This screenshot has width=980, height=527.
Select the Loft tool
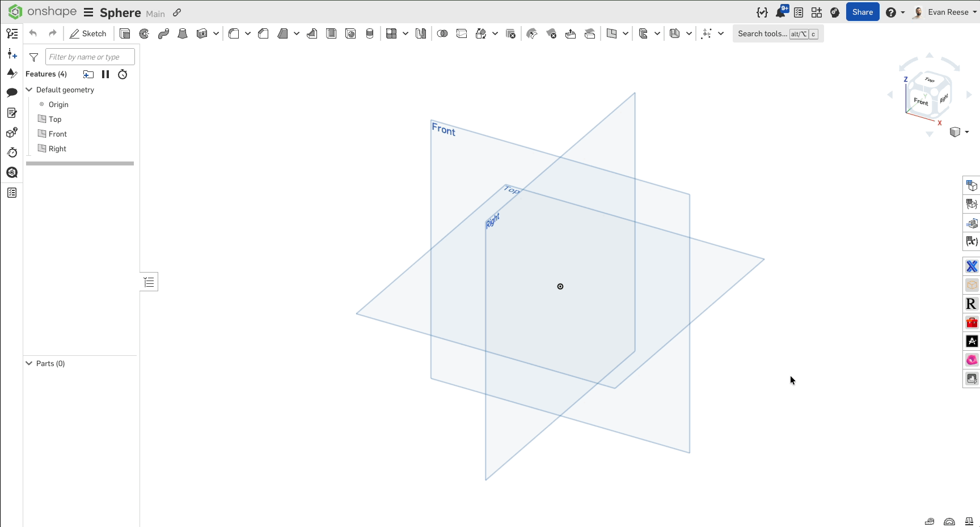pos(183,34)
